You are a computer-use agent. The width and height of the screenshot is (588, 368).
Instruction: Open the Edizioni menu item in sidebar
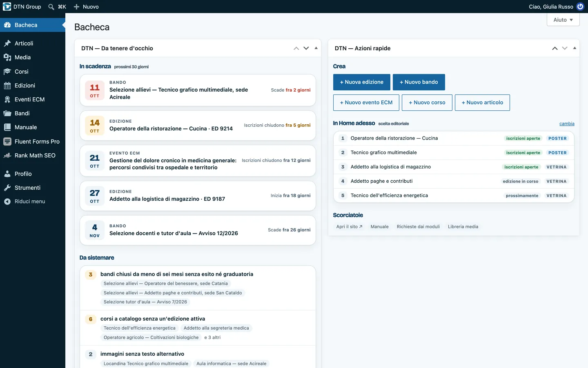[x=33, y=85]
